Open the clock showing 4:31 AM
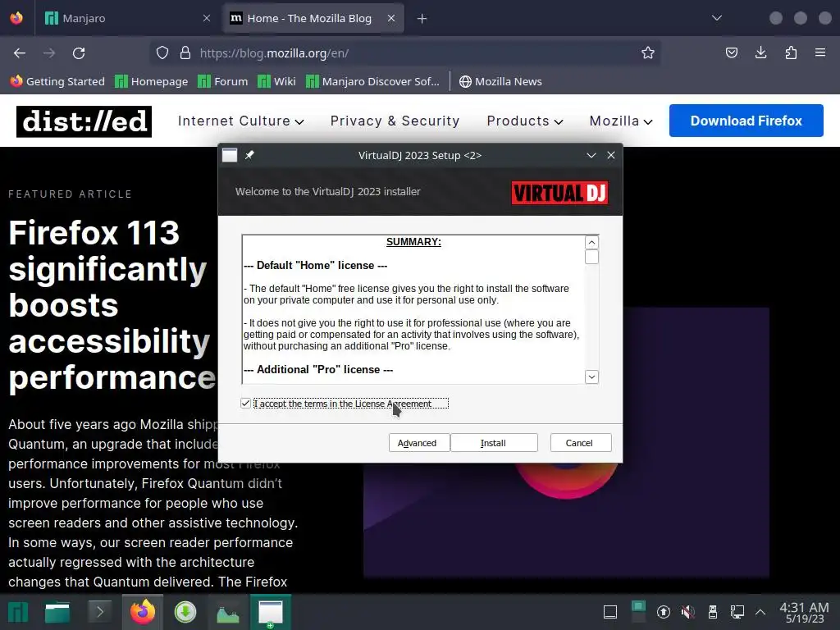The image size is (840, 630). coord(804,612)
